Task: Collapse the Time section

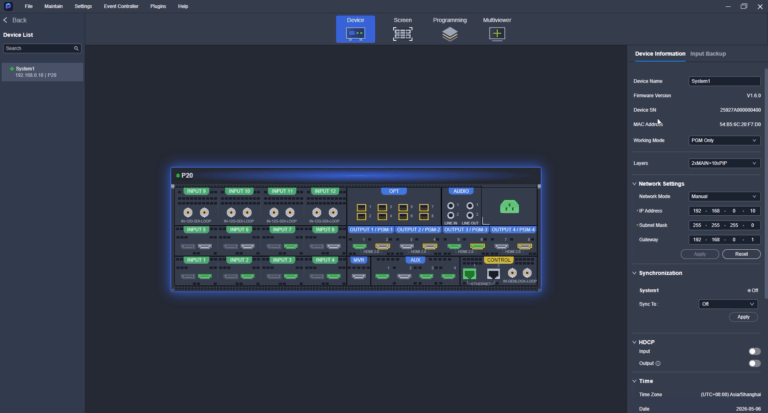Action: point(634,381)
